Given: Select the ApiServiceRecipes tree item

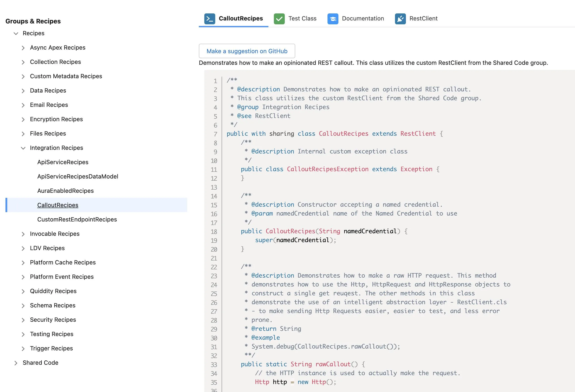Looking at the screenshot, I should pyautogui.click(x=63, y=162).
